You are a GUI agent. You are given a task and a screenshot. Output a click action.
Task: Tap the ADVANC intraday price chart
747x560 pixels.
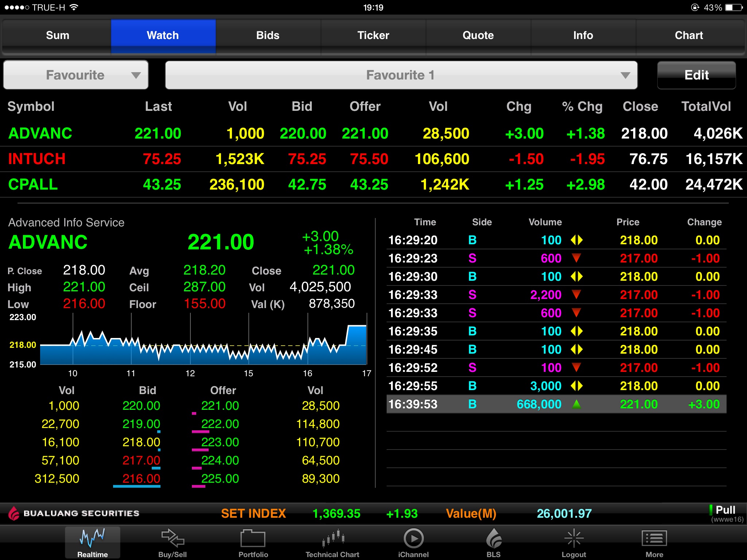[x=203, y=340]
